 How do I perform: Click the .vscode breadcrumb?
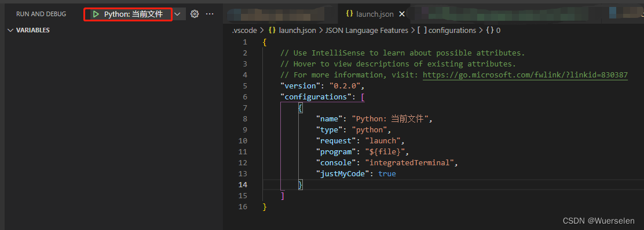click(244, 30)
